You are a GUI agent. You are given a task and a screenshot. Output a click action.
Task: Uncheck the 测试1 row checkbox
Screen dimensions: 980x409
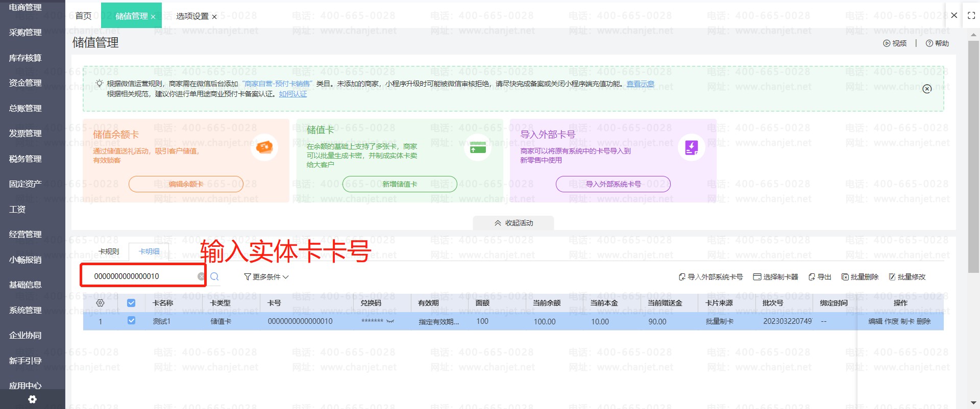point(131,321)
